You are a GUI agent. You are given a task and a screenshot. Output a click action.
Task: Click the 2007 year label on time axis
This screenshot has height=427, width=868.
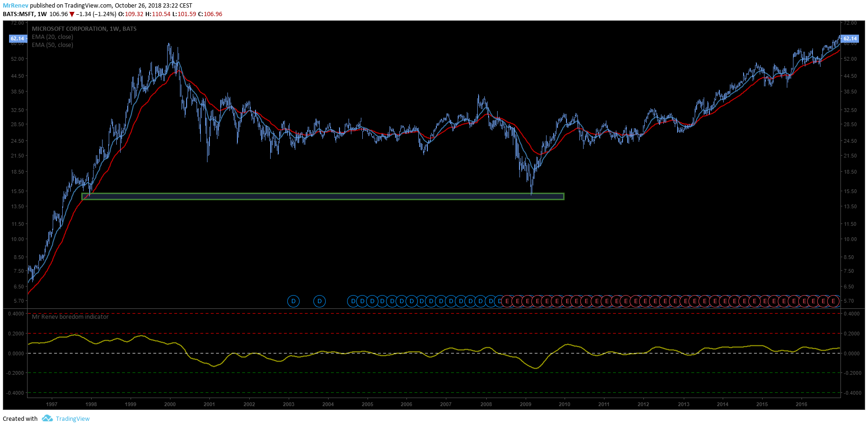point(446,404)
